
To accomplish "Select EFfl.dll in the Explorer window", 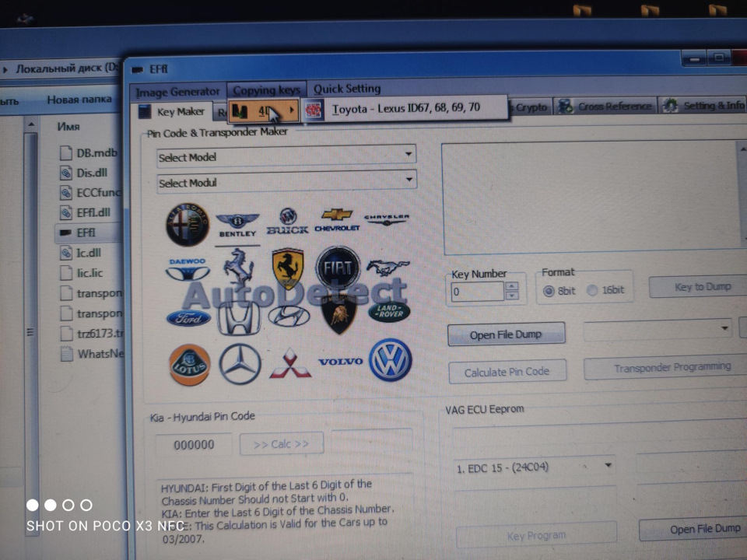I will pos(86,212).
